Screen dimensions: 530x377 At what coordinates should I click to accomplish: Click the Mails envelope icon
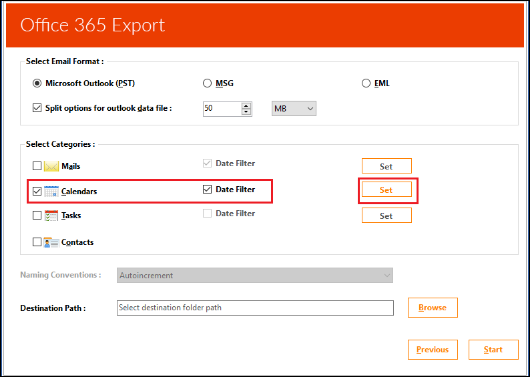(51, 166)
